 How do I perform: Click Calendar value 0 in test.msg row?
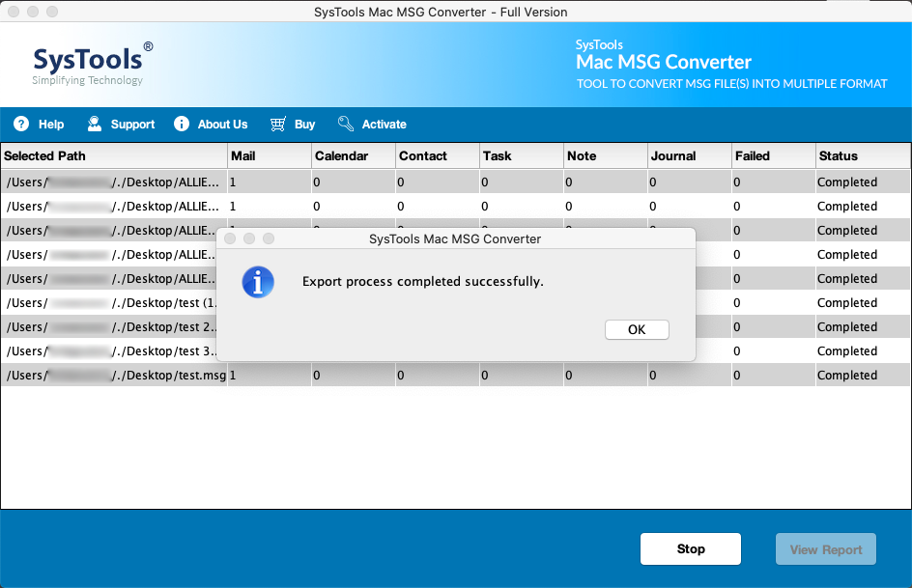point(317,376)
